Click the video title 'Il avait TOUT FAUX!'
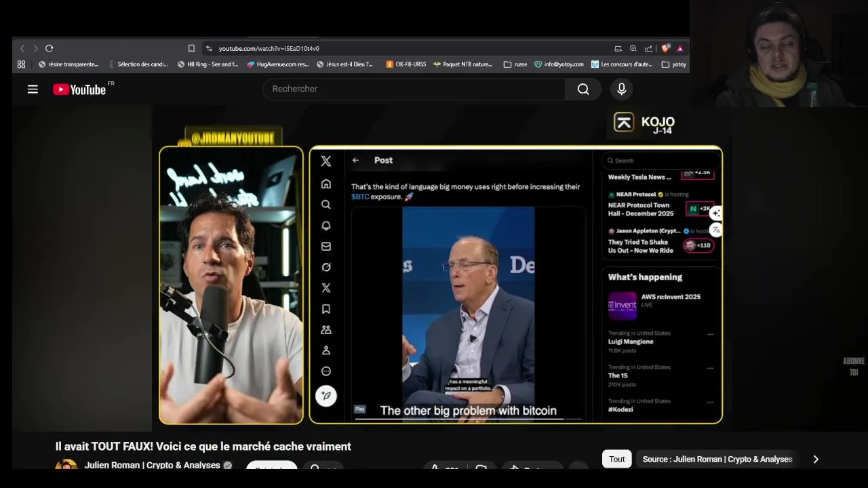 click(x=203, y=446)
